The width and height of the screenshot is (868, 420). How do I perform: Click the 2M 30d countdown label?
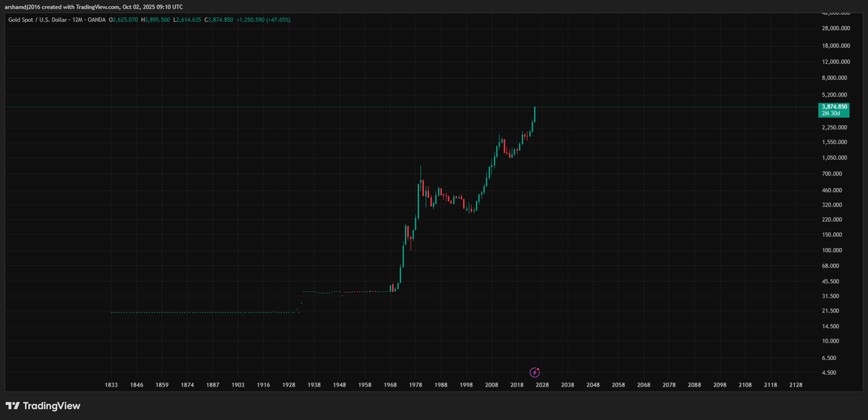coord(830,113)
